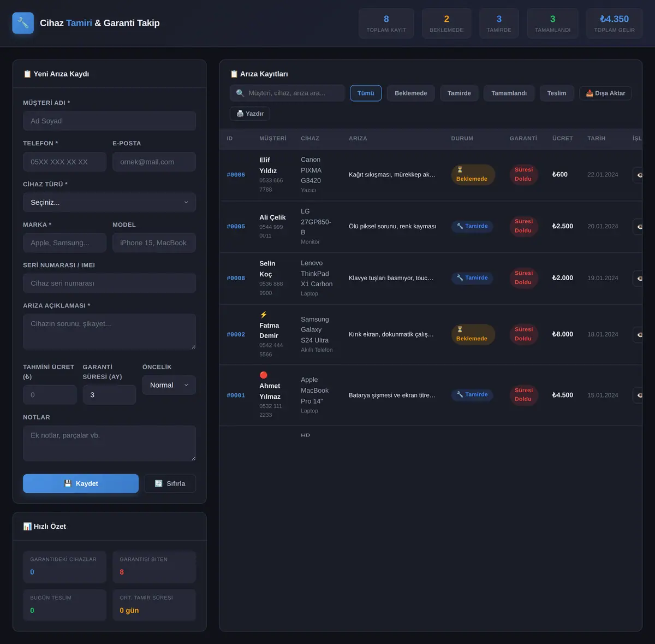
Task: Focus the E-posta input field
Action: tap(154, 162)
